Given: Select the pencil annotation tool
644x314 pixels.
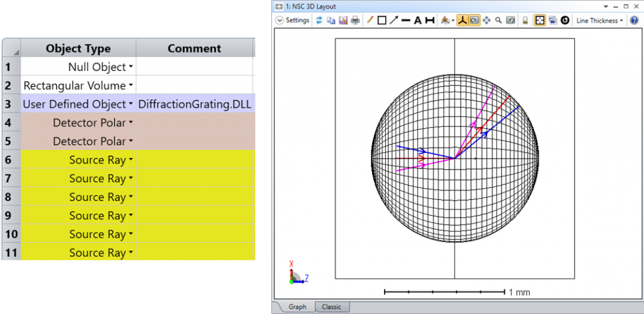Looking at the screenshot, I should point(370,20).
